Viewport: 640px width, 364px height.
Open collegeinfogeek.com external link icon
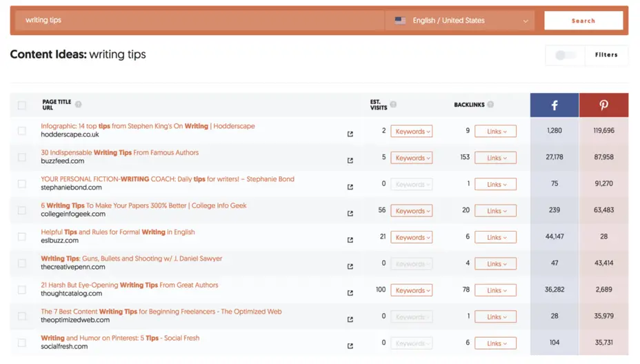pos(350,214)
